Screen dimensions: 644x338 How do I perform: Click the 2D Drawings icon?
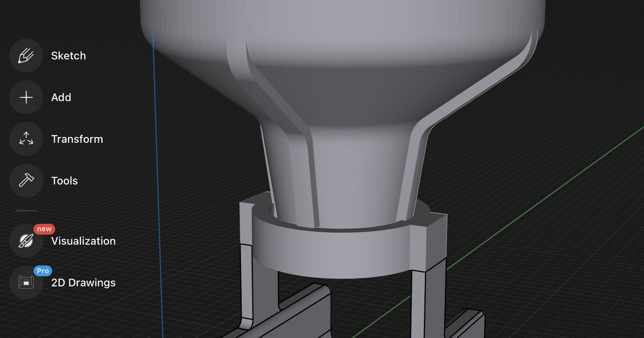point(26,283)
